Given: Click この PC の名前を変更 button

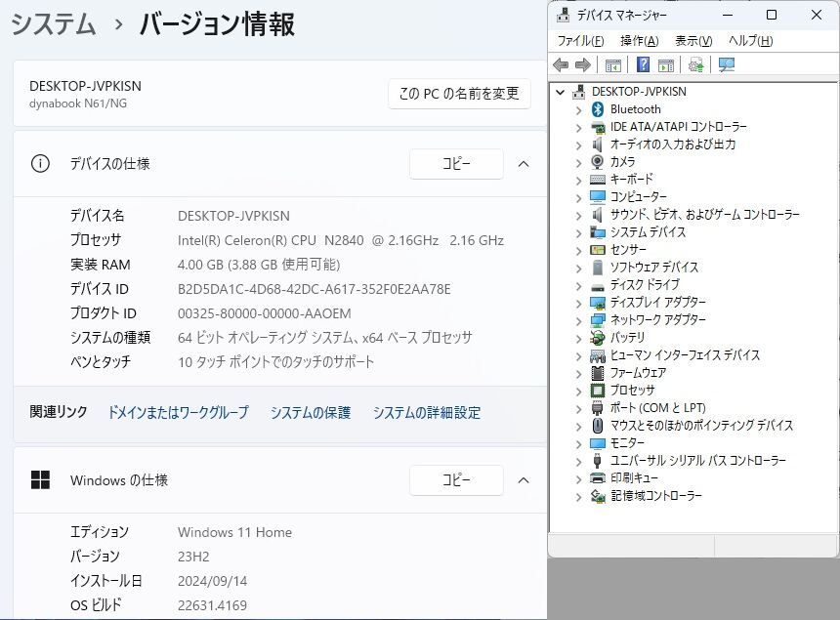Looking at the screenshot, I should (459, 94).
